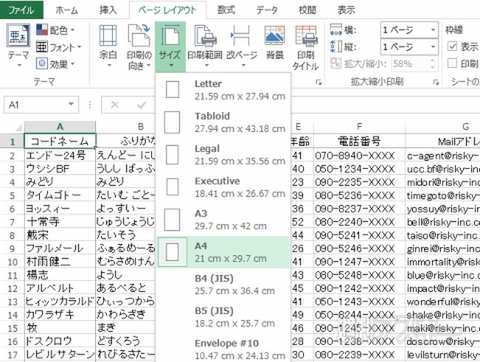480x362 pixels.
Task: Select row 9 header
Action: coord(12,249)
